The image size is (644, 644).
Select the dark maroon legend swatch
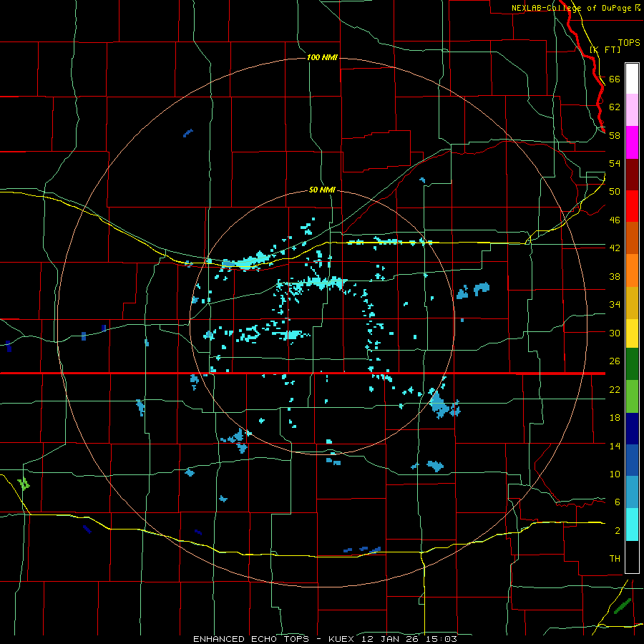[x=632, y=175]
